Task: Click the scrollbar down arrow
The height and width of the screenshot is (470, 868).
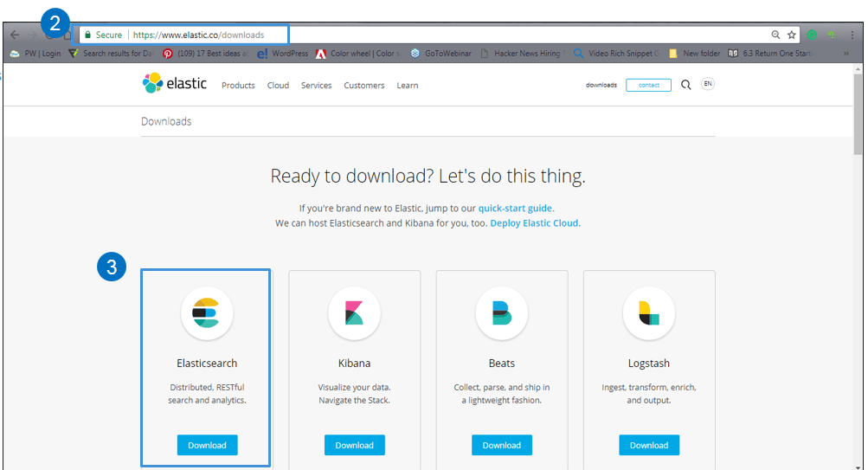Action: 858,467
